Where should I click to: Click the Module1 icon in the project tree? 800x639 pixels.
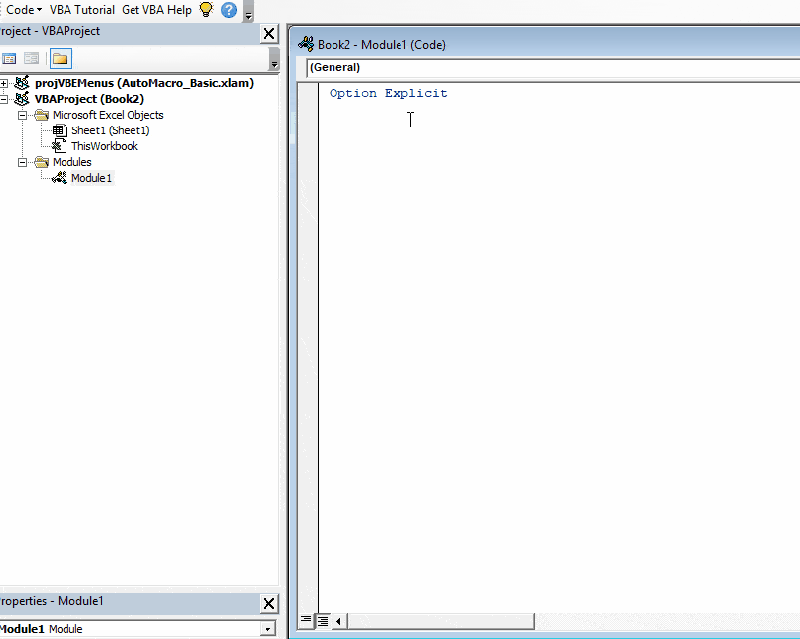pos(56,178)
